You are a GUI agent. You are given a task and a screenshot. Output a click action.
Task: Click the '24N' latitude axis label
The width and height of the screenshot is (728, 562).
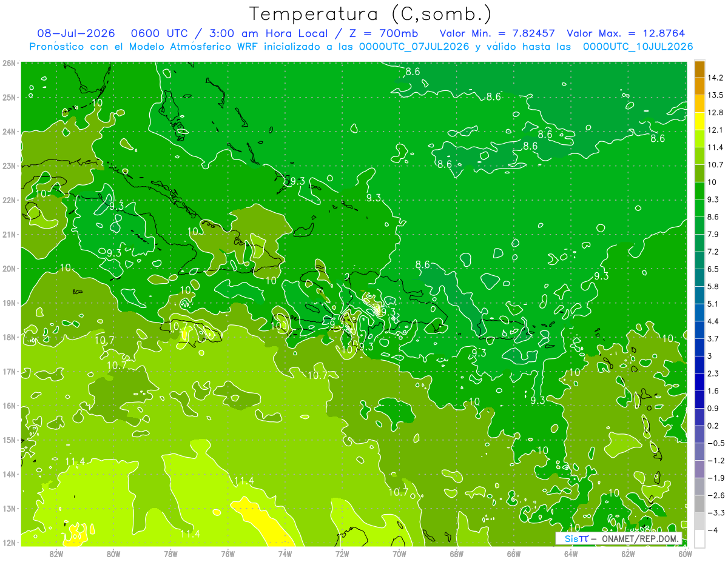point(8,132)
